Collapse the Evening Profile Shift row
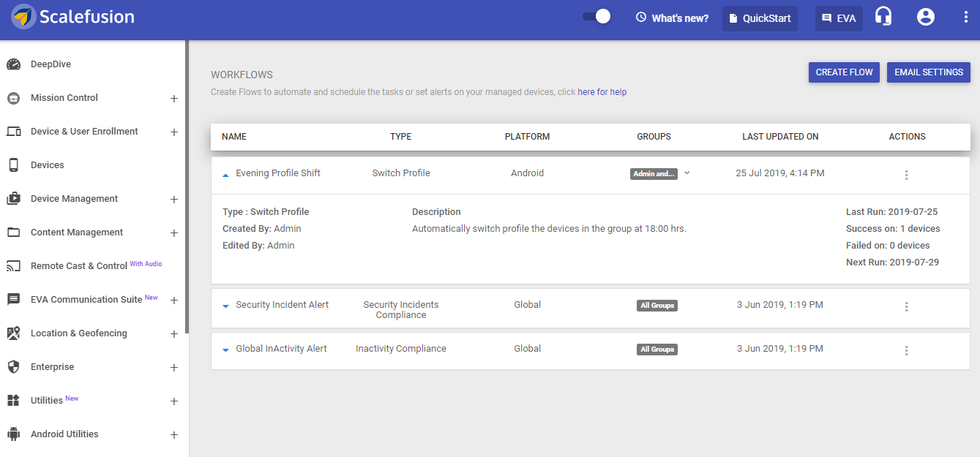 tap(225, 175)
